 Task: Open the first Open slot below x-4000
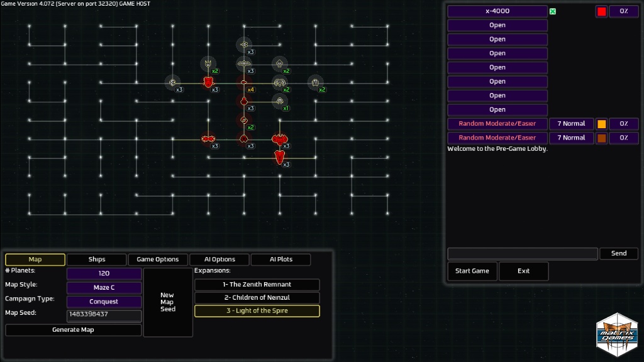click(x=497, y=25)
